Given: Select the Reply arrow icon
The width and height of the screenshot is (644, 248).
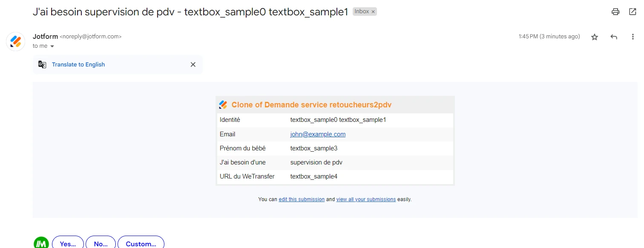Looking at the screenshot, I should point(613,37).
